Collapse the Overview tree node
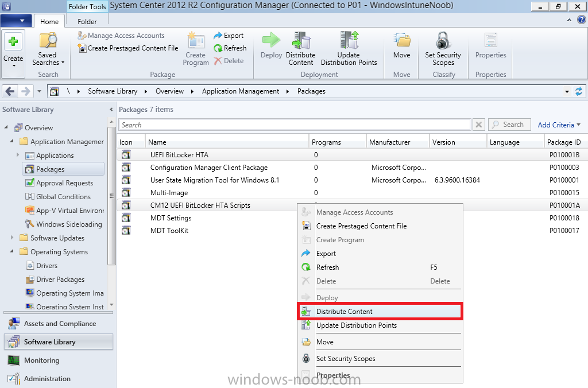The width and height of the screenshot is (588, 388). [x=6, y=127]
